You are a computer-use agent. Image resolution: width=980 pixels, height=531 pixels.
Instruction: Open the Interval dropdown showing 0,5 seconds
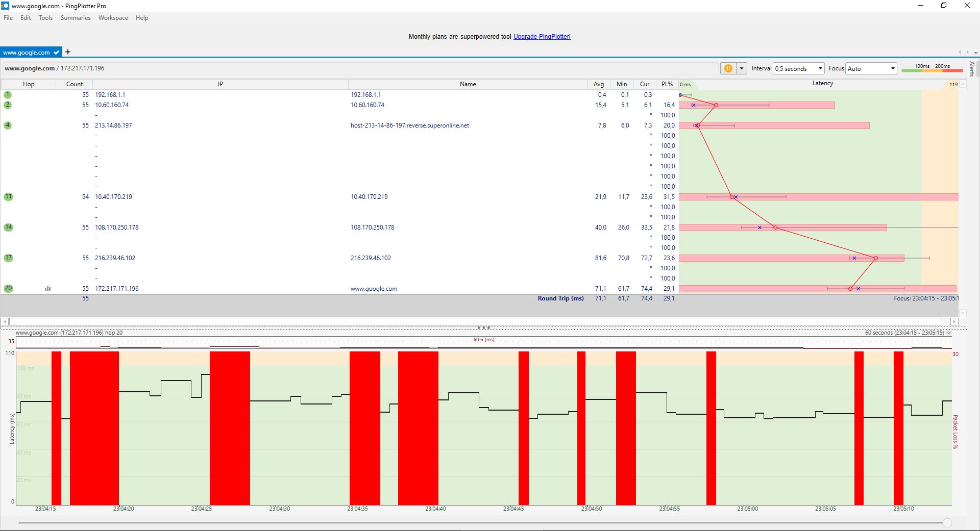click(799, 68)
